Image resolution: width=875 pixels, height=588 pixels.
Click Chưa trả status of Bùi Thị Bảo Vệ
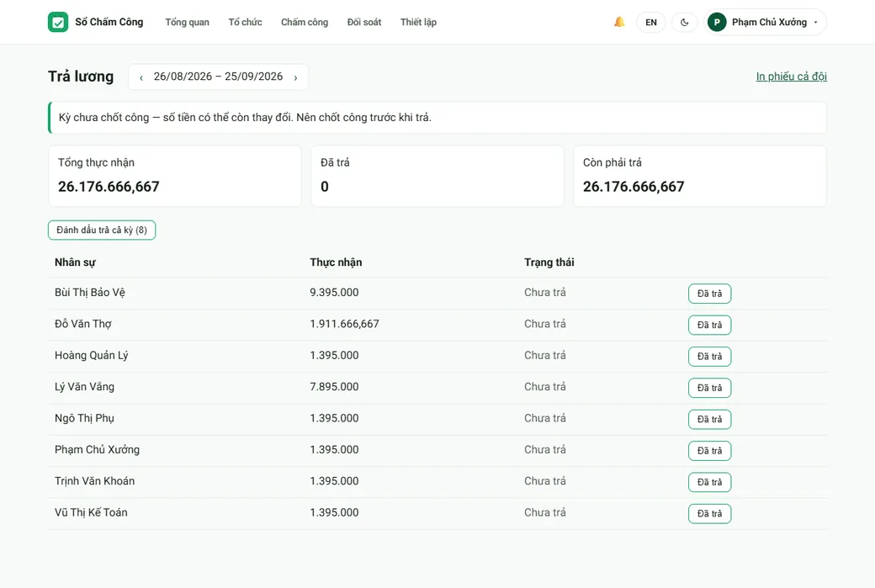[544, 293]
